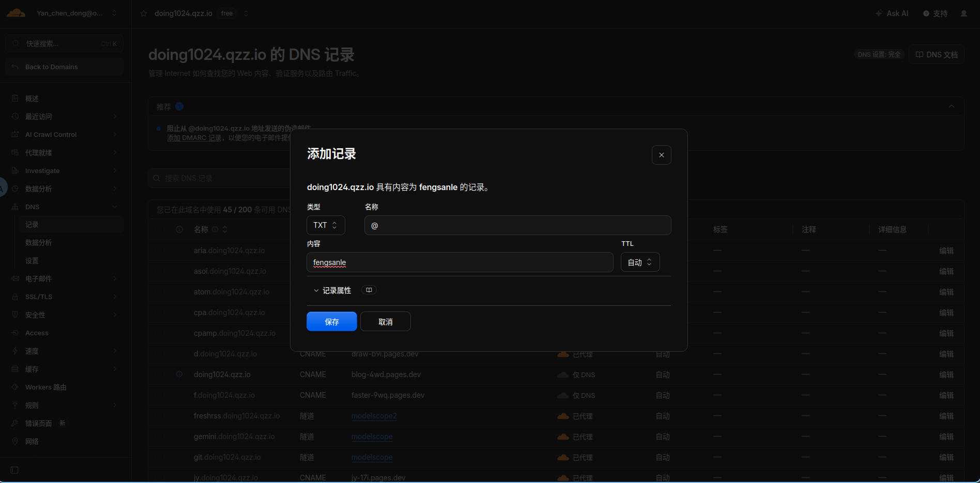Expand the 最近访问 submenu chevron
The height and width of the screenshot is (483, 980).
tap(115, 116)
